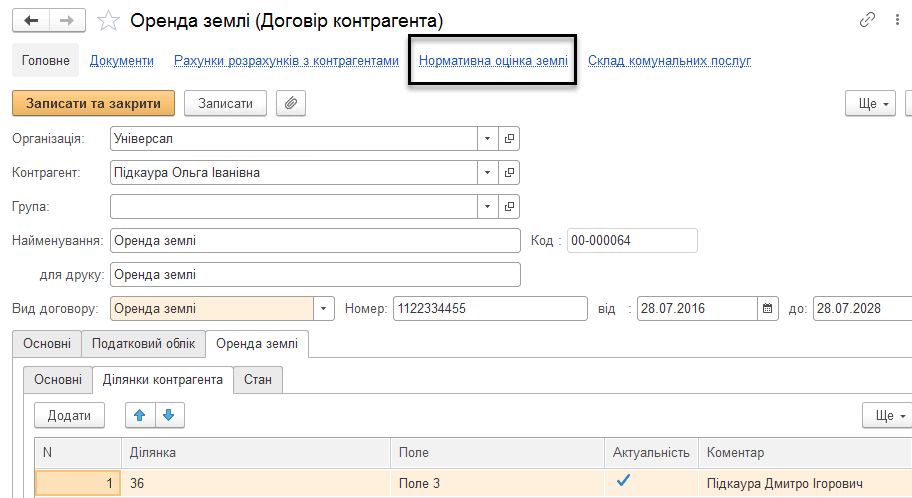
Task: Expand the Контрагент dropdown list
Action: pos(487,173)
